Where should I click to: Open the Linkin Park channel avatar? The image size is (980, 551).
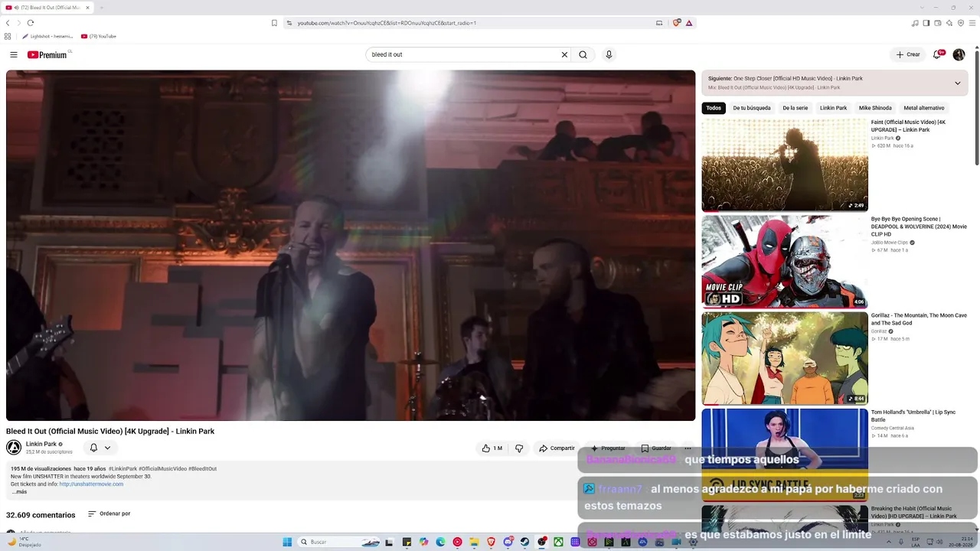pos(14,448)
